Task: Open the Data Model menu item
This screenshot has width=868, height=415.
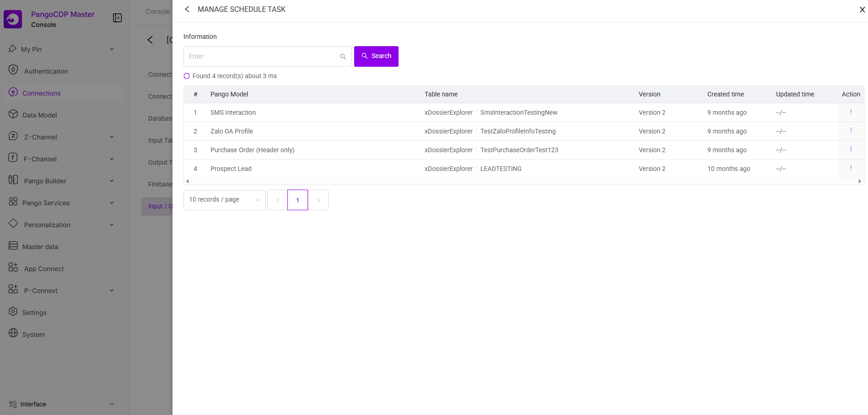Action: click(40, 115)
